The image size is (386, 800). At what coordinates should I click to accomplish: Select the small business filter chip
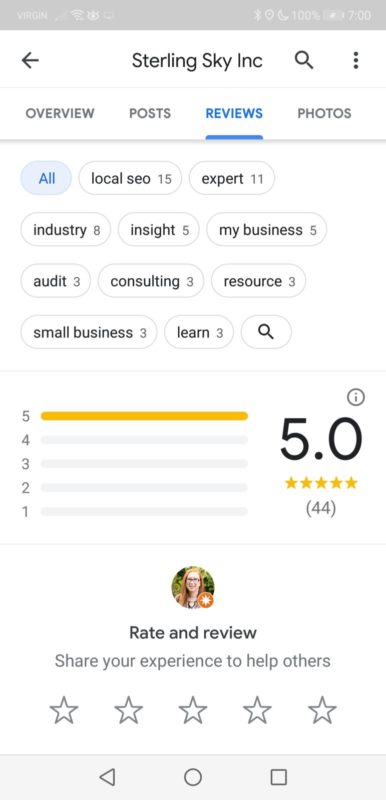pyautogui.click(x=89, y=332)
